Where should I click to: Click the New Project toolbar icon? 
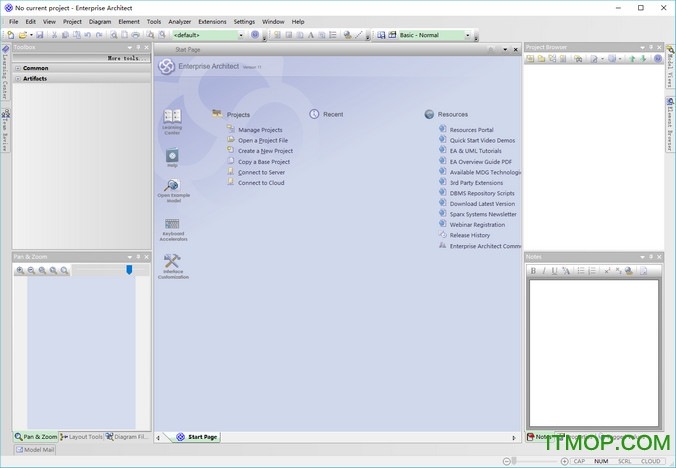point(10,35)
